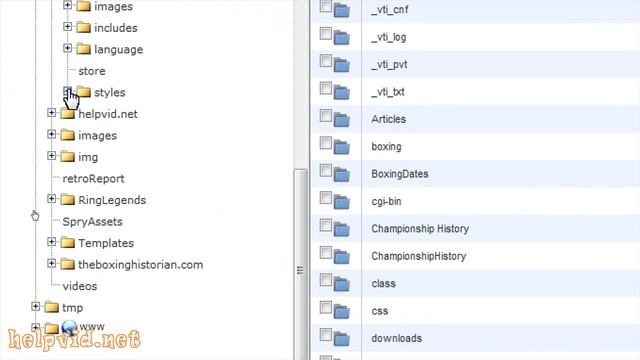Tick the boxing row checkbox
Screen dimensions: 640x360
[325, 143]
